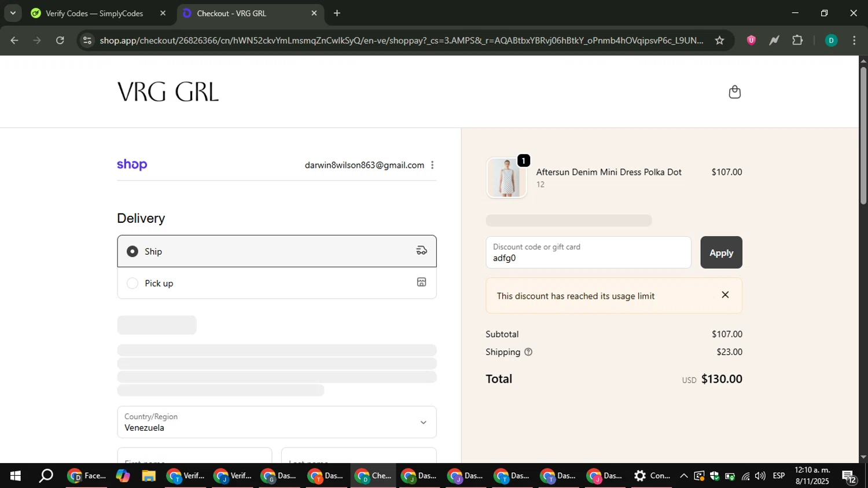Click the page vertical scrollbar

coord(863,135)
